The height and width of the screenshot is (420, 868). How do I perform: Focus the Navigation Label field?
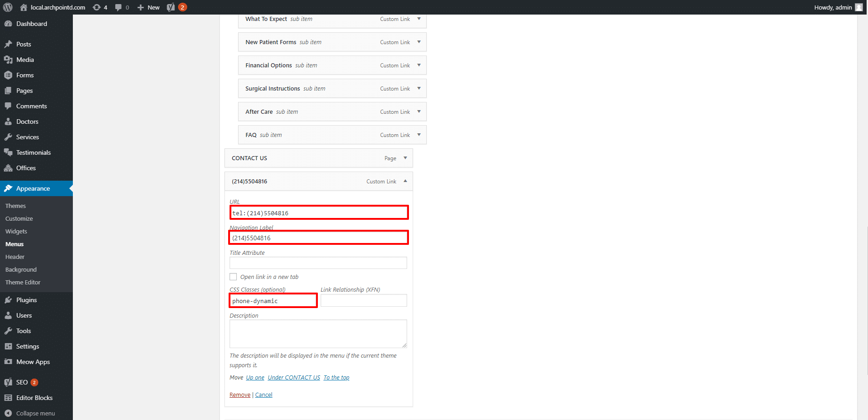tap(319, 238)
